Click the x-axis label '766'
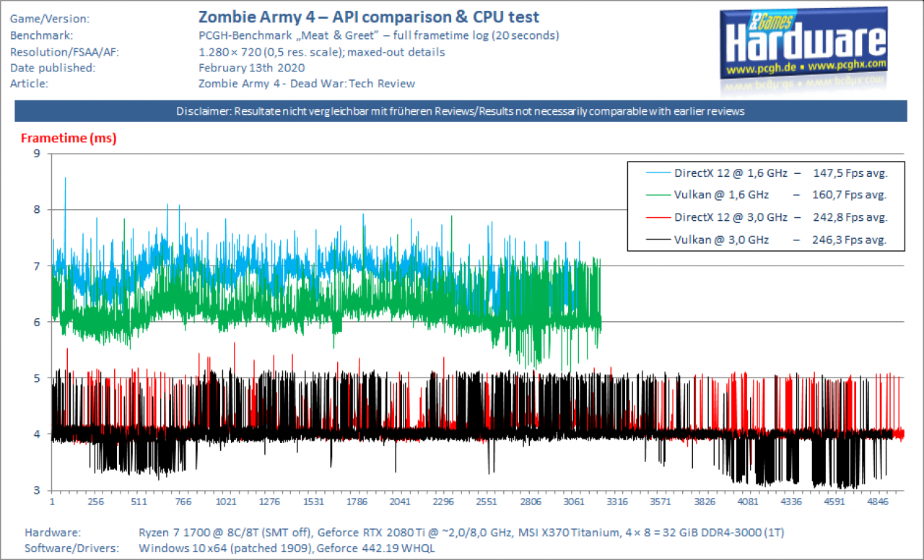 click(183, 502)
